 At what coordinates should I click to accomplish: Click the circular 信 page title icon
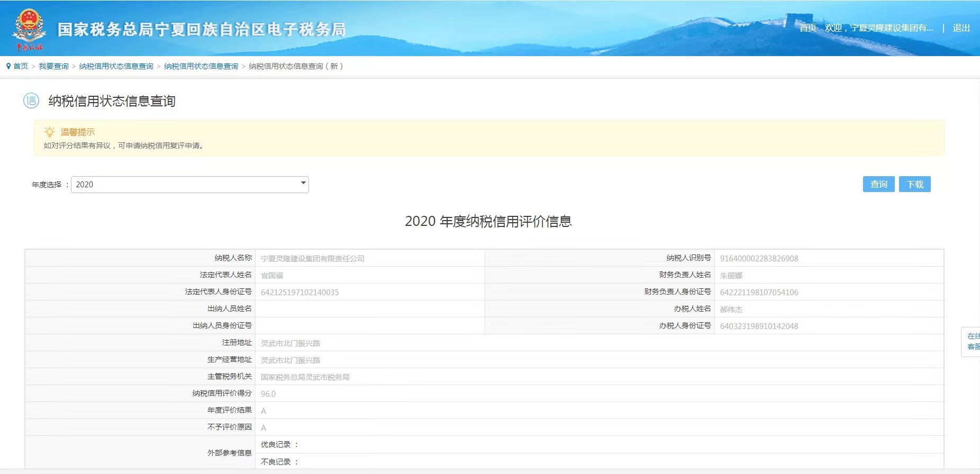tap(31, 101)
